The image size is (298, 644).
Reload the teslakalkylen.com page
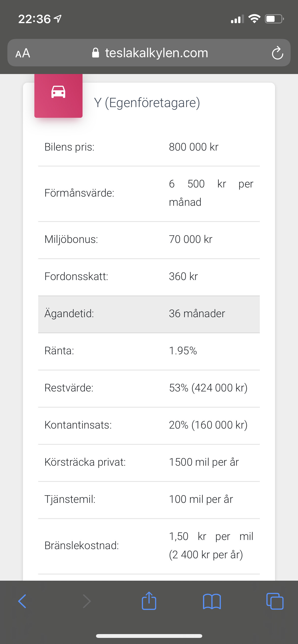(x=277, y=53)
